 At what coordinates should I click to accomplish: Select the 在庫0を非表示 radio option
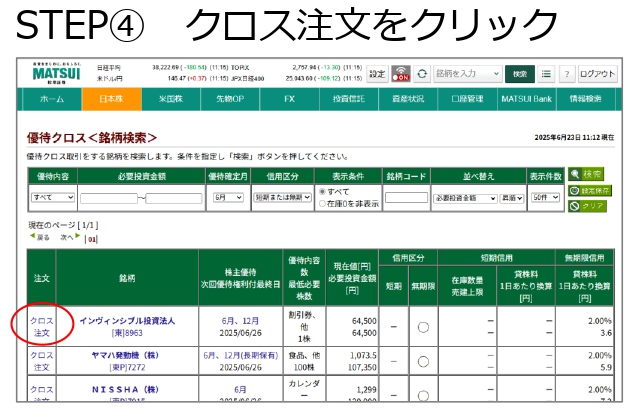323,203
